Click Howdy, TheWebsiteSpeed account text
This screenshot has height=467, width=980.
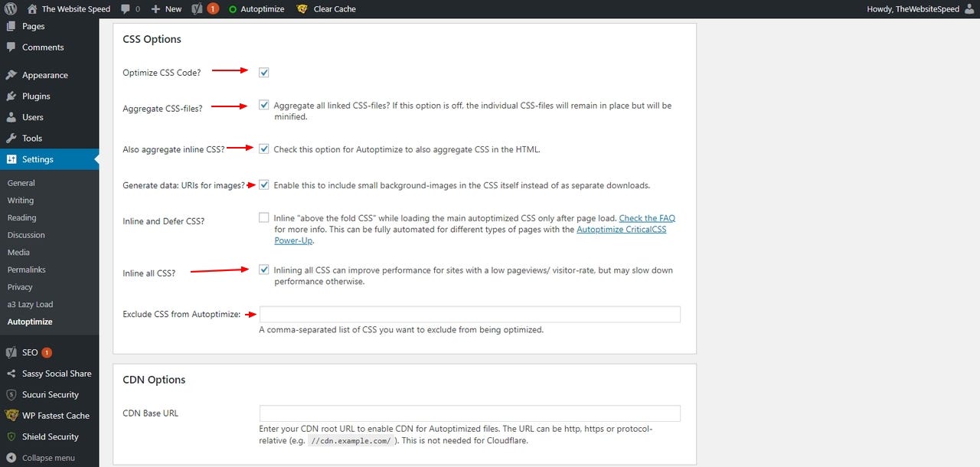[x=912, y=9]
